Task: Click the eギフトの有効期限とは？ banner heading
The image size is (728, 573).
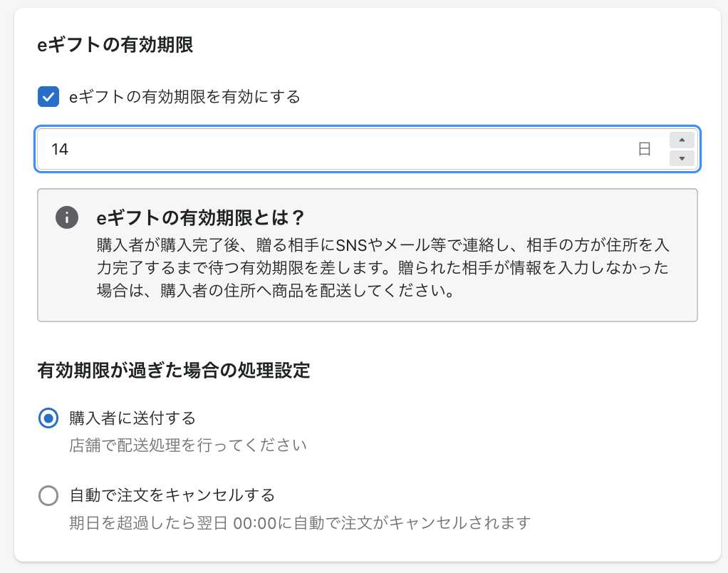Action: point(201,217)
